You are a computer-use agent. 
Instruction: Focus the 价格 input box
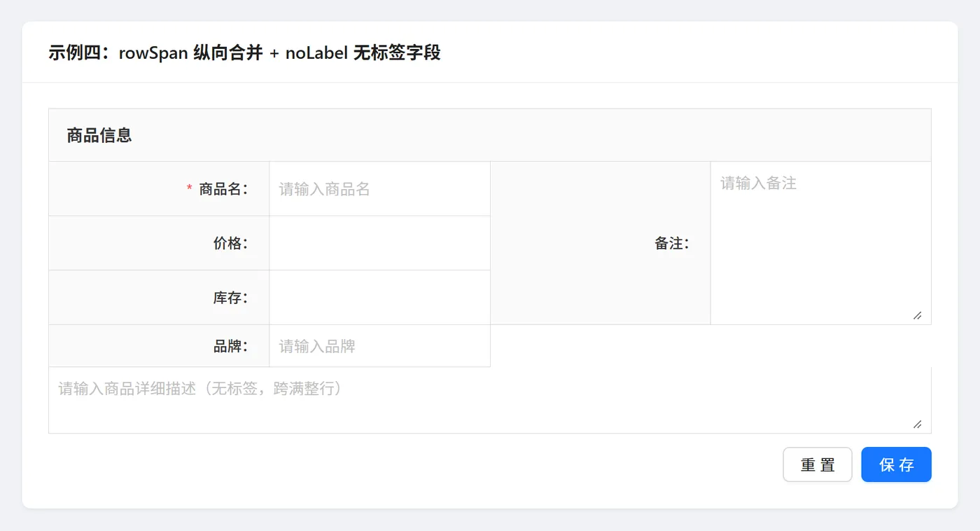[x=379, y=243]
